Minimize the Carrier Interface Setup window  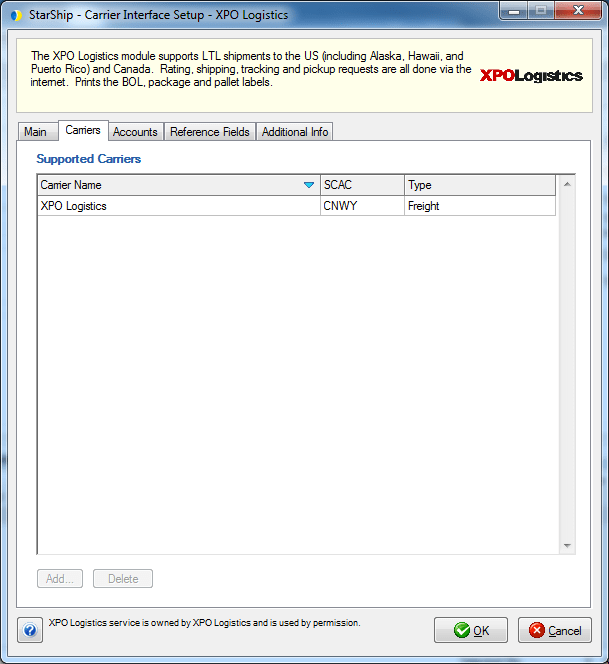514,11
